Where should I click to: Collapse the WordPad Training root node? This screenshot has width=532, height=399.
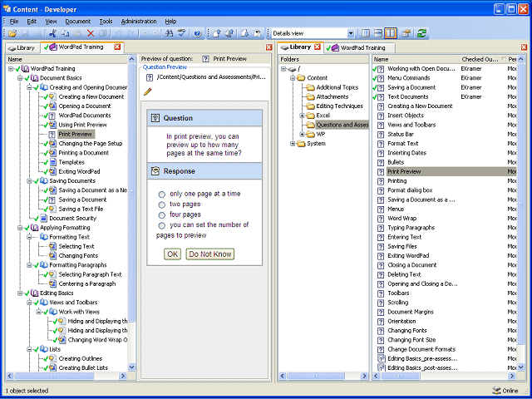tap(11, 68)
